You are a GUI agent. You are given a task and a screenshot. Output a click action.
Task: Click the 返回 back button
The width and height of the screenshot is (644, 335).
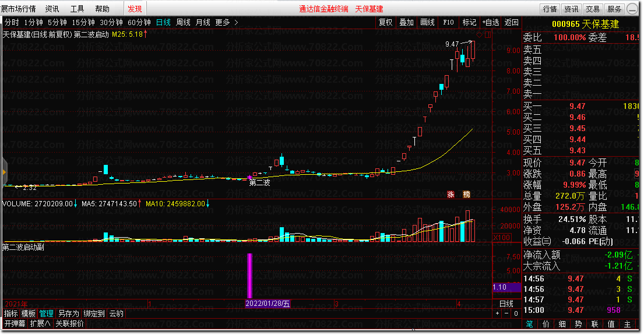511,22
